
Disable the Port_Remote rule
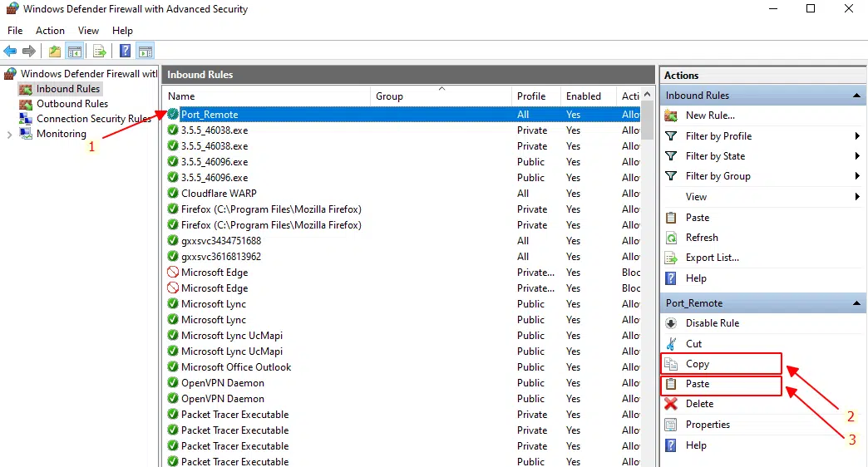coord(712,323)
